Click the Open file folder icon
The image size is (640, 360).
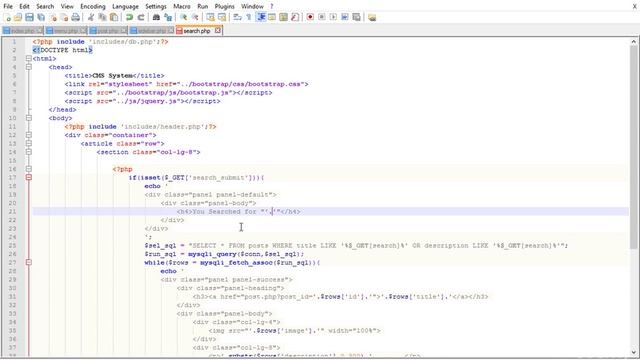tap(18, 17)
